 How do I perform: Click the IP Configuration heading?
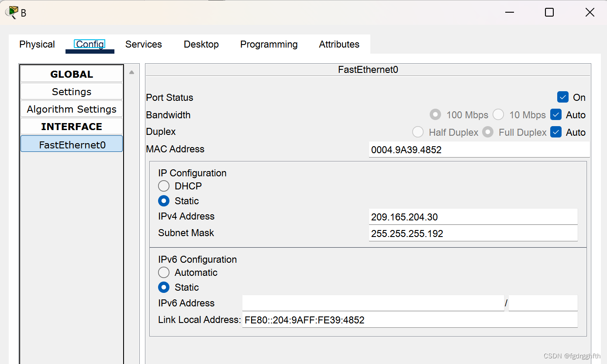192,173
